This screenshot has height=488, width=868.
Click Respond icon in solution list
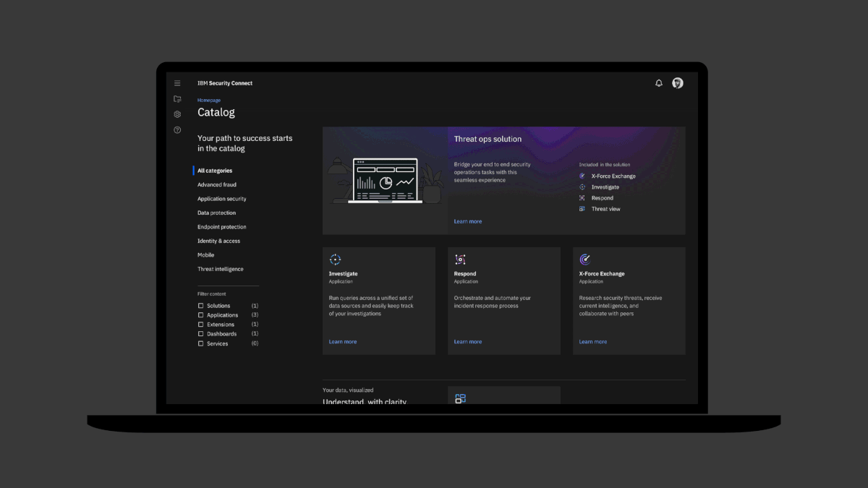[x=582, y=198]
